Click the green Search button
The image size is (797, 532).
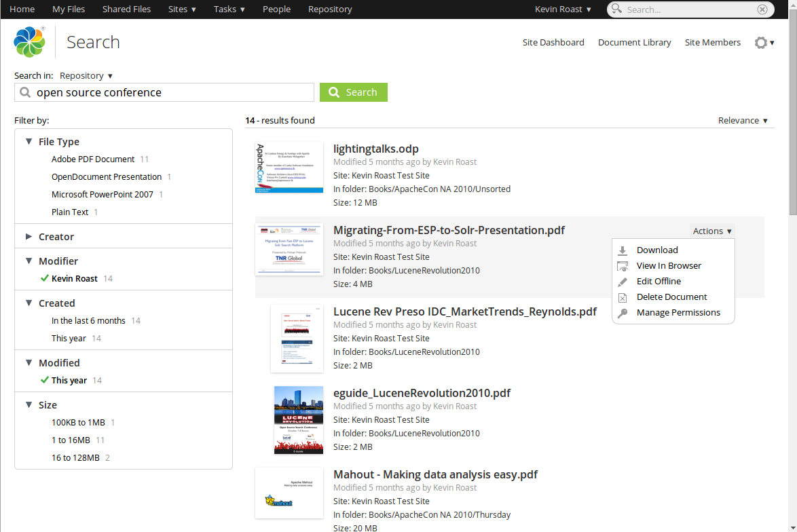coord(354,92)
